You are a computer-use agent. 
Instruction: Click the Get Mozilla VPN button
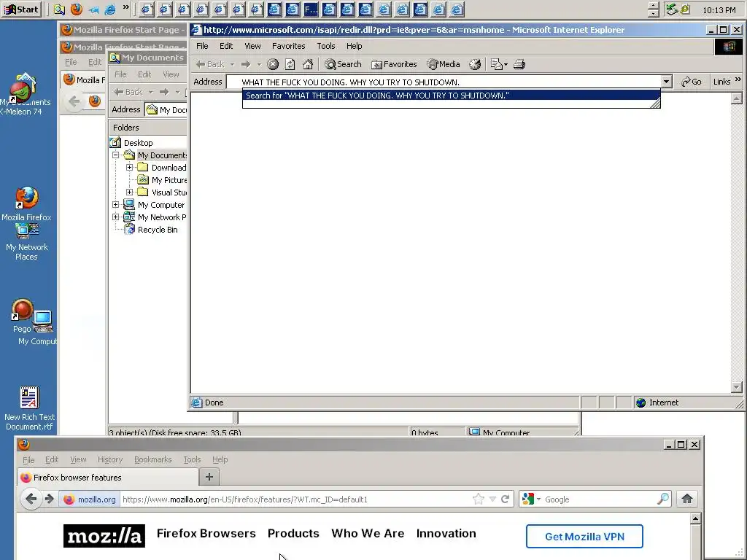(584, 537)
